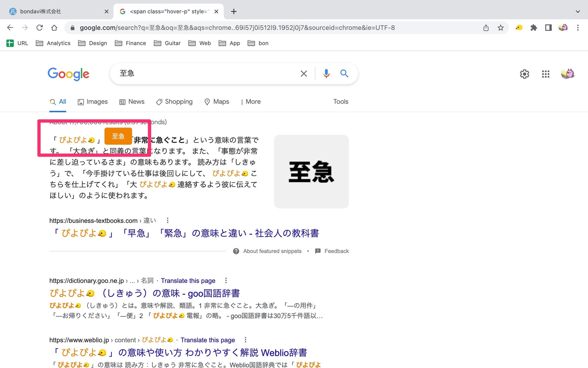Click the Feedback link under snippet
Viewport: 588px width, 368px height.
click(x=336, y=251)
